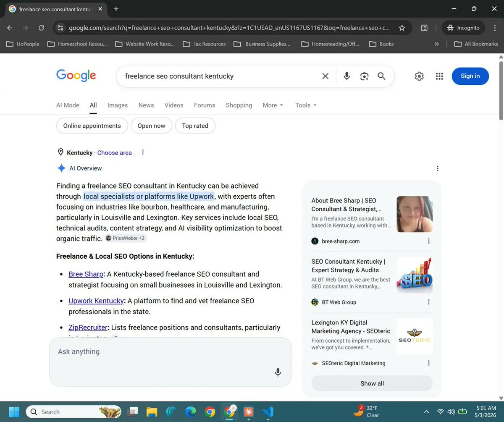Click the Incognito indicator
Screen dimensions: 504x422
[463, 28]
